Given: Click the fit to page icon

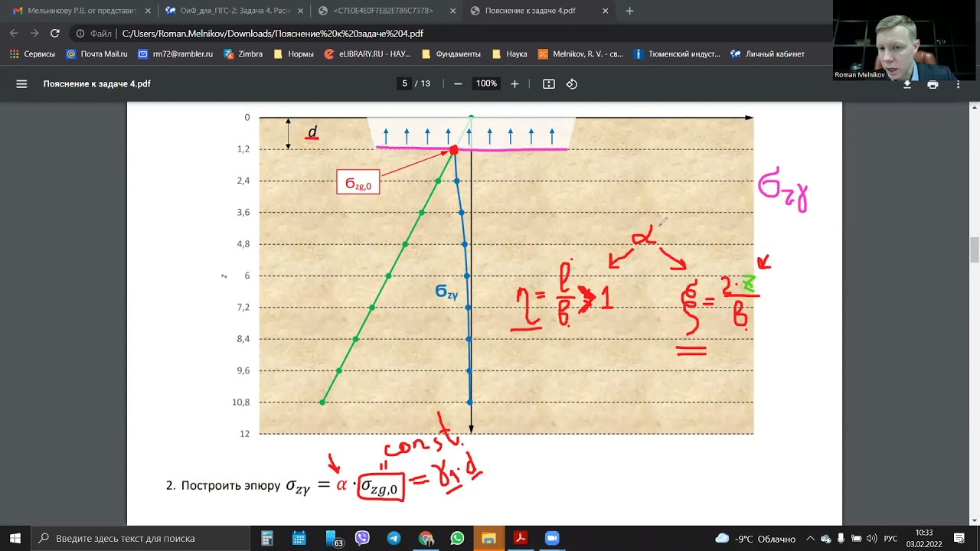Looking at the screenshot, I should pyautogui.click(x=549, y=83).
